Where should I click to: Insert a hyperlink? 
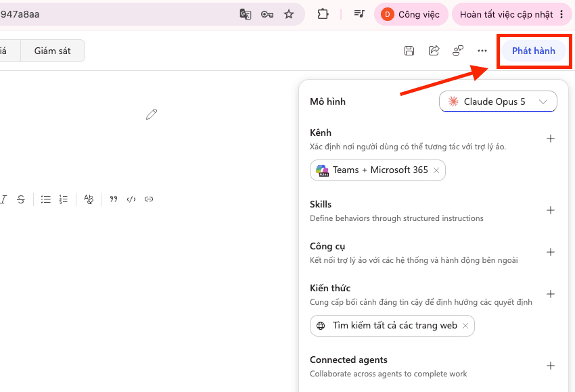[149, 199]
